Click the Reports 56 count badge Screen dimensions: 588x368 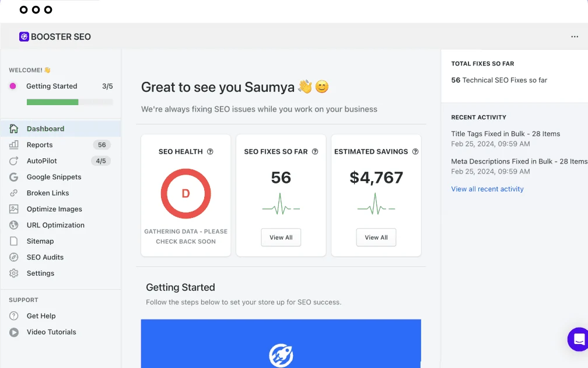coord(101,145)
